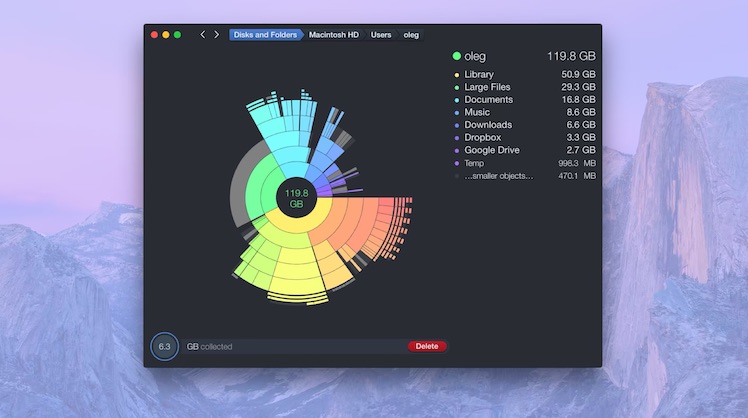Click the yellow dot beside Library
The width and height of the screenshot is (748, 418).
tap(457, 75)
